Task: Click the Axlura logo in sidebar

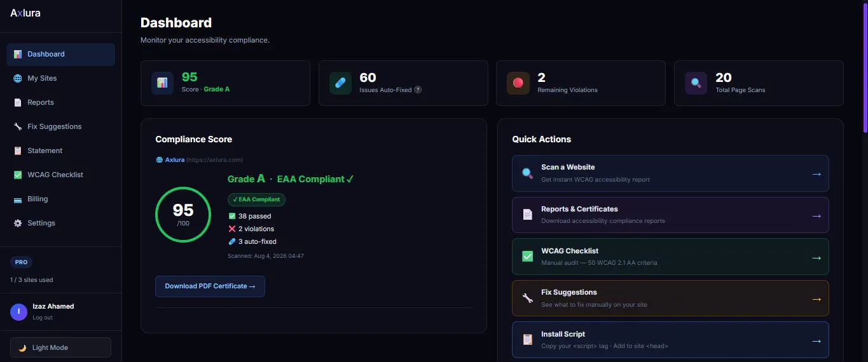Action: point(25,13)
